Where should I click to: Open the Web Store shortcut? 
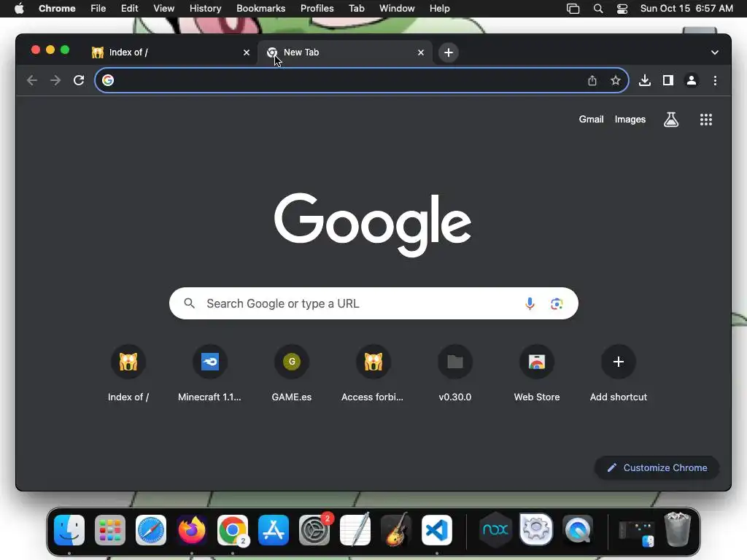pyautogui.click(x=537, y=374)
